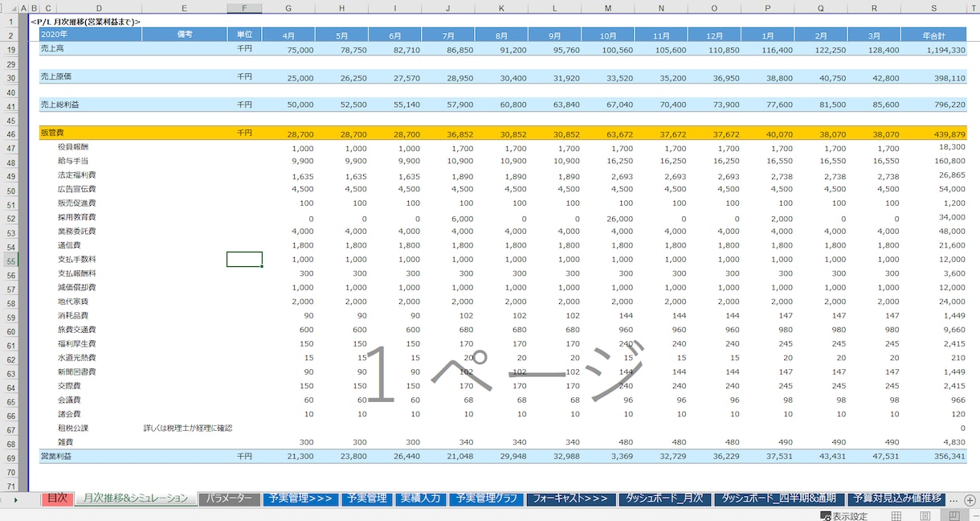Open the 予実管理グラフ sheet tab
Image resolution: width=980 pixels, height=521 pixels.
[486, 499]
